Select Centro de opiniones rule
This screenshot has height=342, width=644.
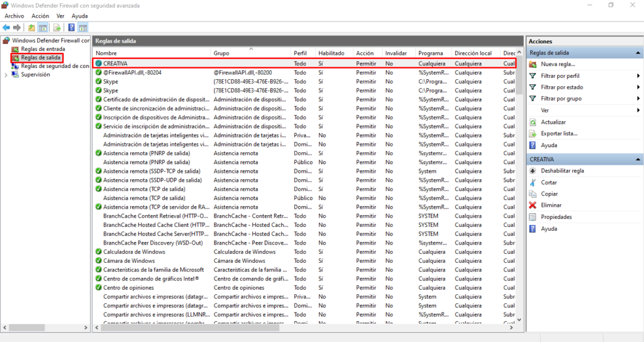(x=128, y=288)
